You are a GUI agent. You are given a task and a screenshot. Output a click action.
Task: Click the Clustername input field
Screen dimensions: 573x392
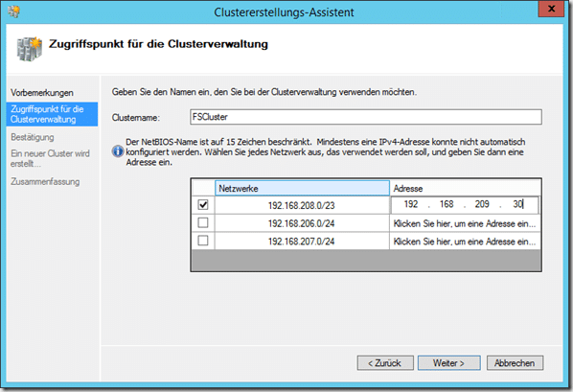pyautogui.click(x=366, y=117)
